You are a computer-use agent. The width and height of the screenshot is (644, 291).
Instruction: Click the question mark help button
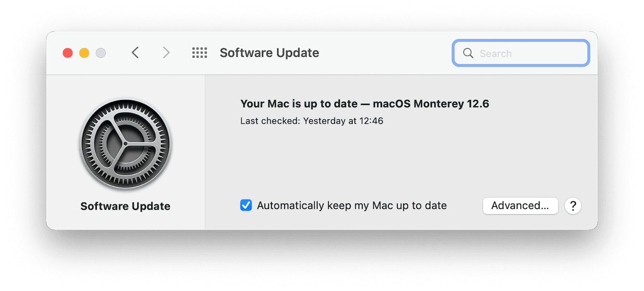point(573,206)
